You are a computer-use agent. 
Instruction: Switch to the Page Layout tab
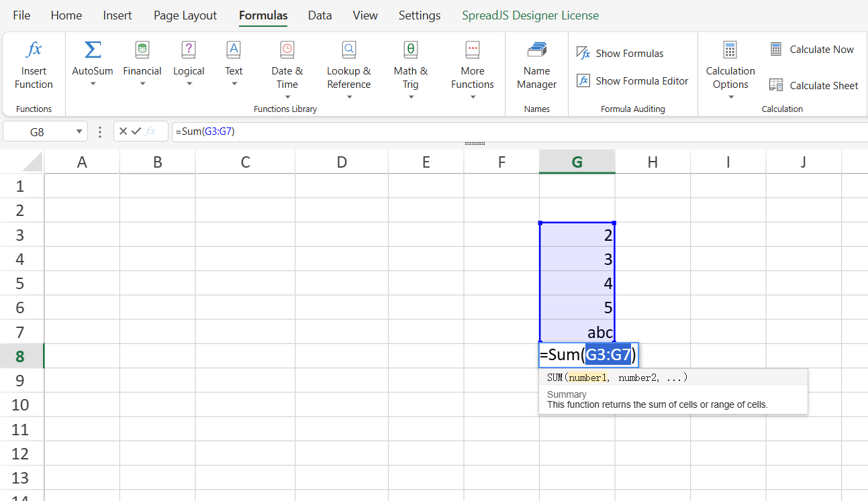pos(185,15)
